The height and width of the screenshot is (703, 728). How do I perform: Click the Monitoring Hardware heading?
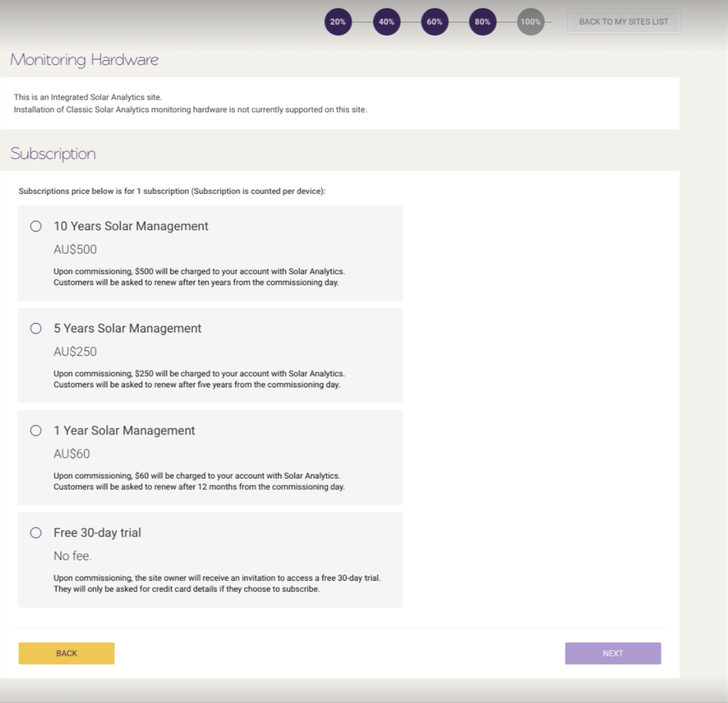click(x=84, y=60)
